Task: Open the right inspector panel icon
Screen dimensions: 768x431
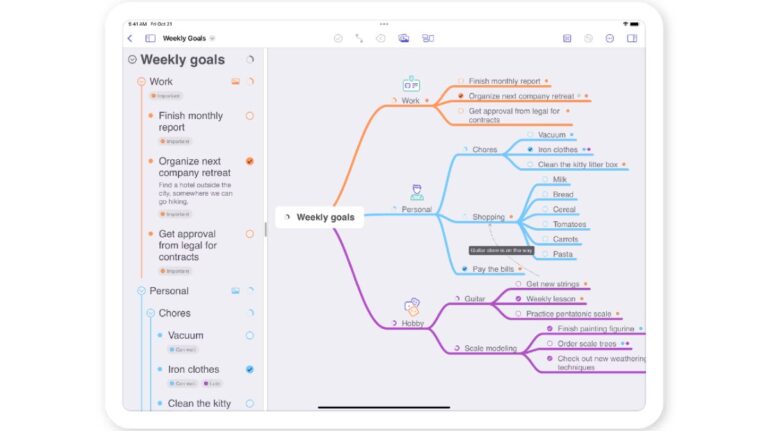Action: [x=632, y=38]
